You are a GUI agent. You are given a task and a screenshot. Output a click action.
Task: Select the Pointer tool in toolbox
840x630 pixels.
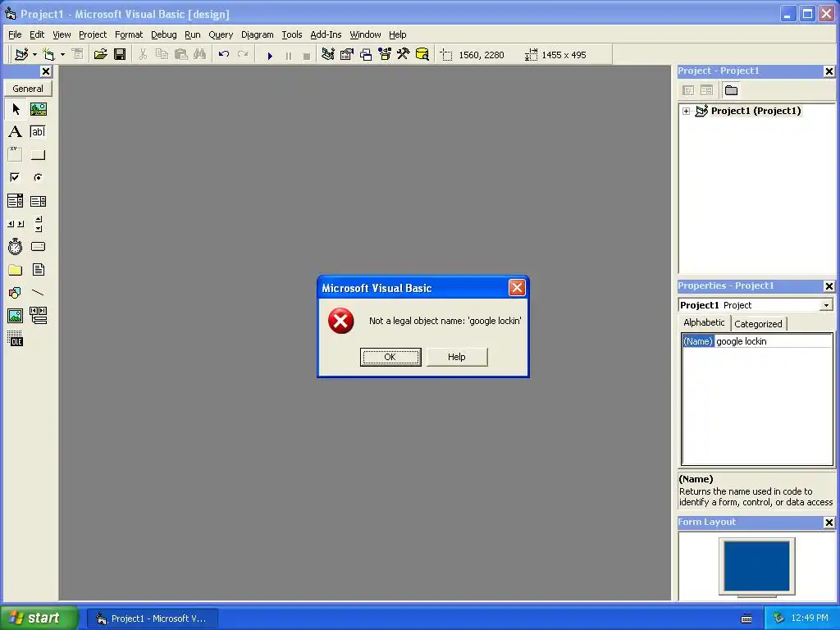coord(16,109)
